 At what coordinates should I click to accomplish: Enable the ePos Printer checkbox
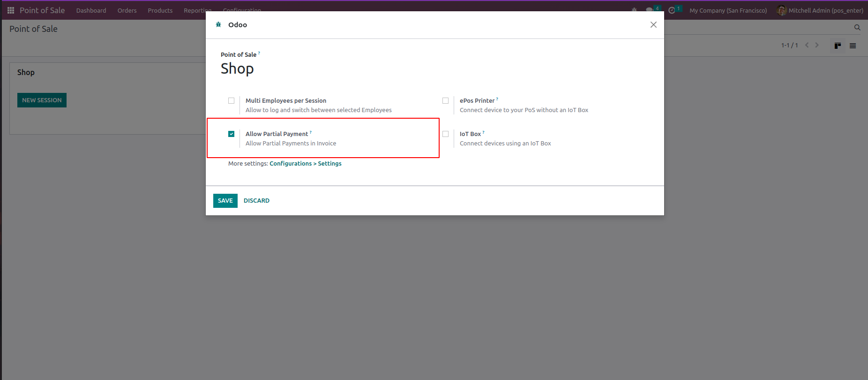click(x=445, y=100)
